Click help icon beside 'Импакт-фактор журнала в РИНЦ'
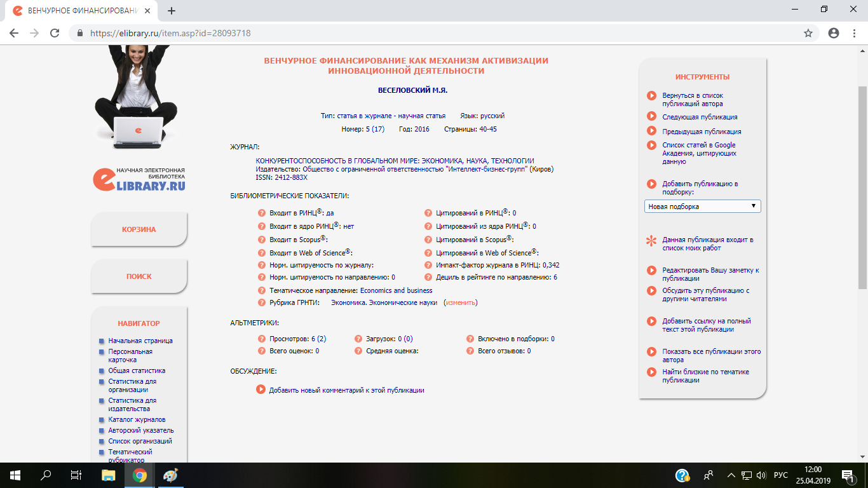The image size is (868, 488). pyautogui.click(x=428, y=265)
